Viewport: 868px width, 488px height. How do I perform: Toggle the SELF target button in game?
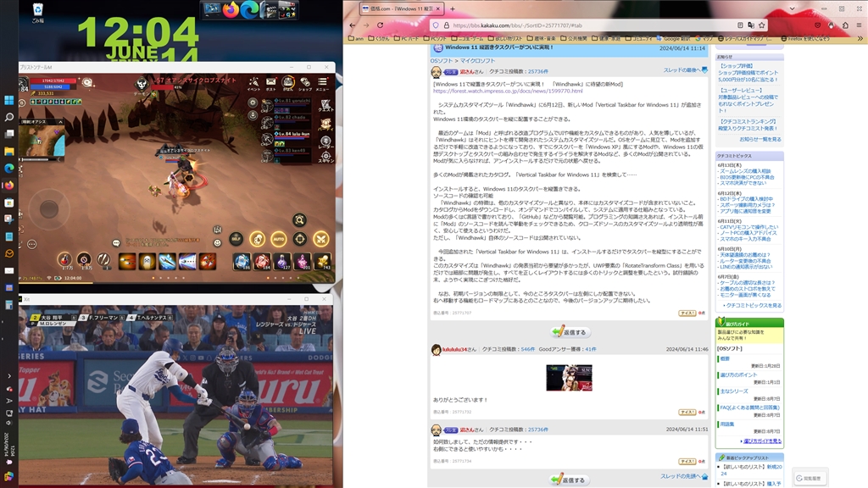pos(236,239)
